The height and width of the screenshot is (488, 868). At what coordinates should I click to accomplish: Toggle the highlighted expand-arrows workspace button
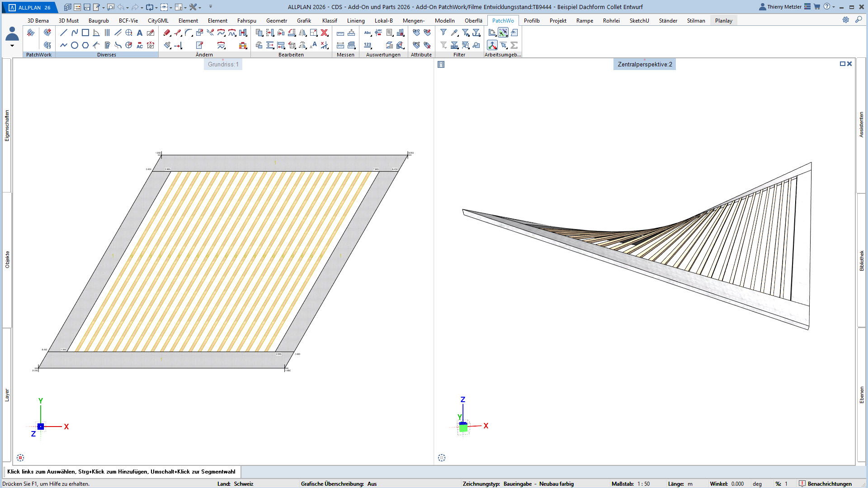[x=503, y=33]
